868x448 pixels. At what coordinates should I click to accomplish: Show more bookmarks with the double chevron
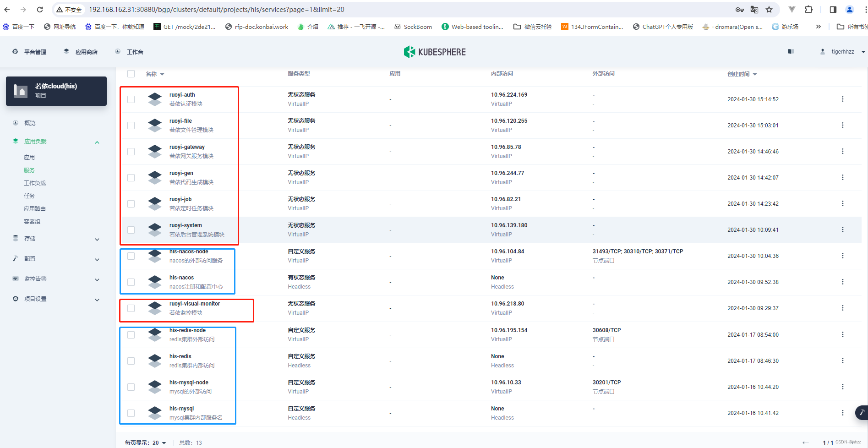[x=819, y=27]
